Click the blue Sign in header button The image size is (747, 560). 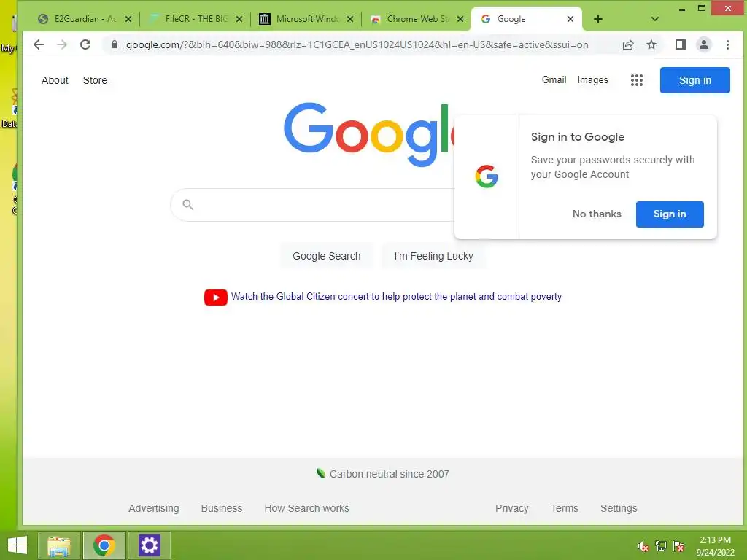point(694,80)
